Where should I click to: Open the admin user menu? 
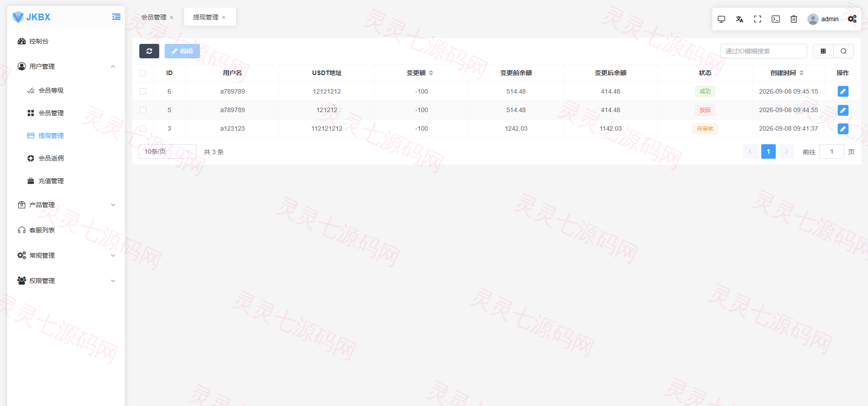[x=823, y=19]
